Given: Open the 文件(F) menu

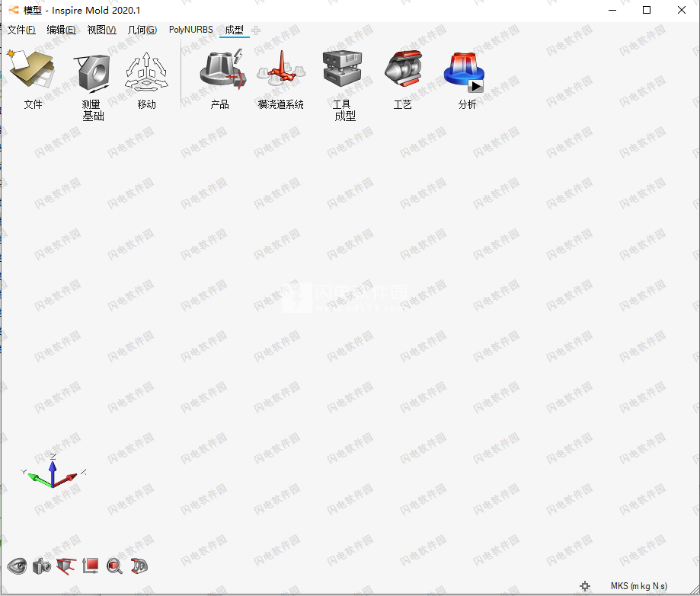Looking at the screenshot, I should click(21, 30).
